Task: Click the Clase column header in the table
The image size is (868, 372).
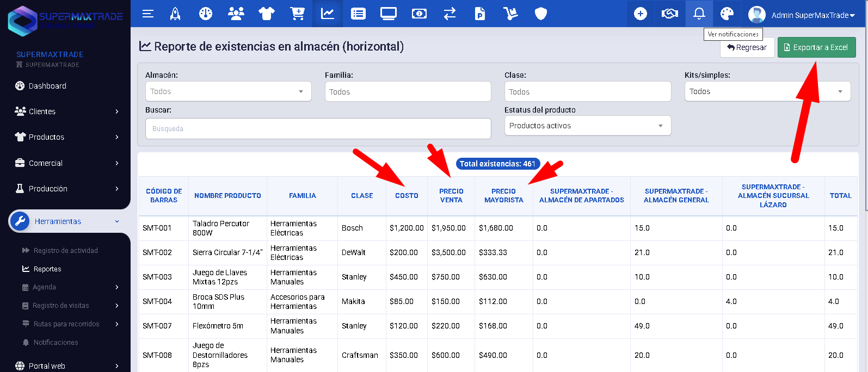Action: (x=362, y=196)
